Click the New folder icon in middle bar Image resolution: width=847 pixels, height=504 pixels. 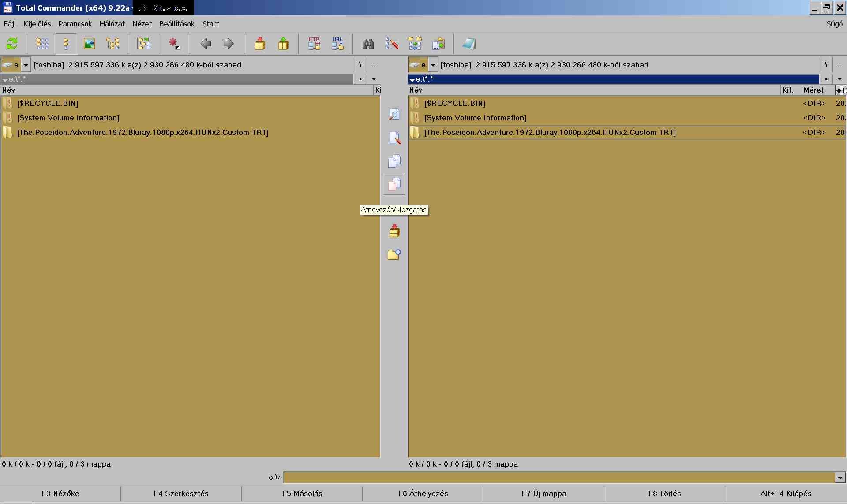(394, 254)
